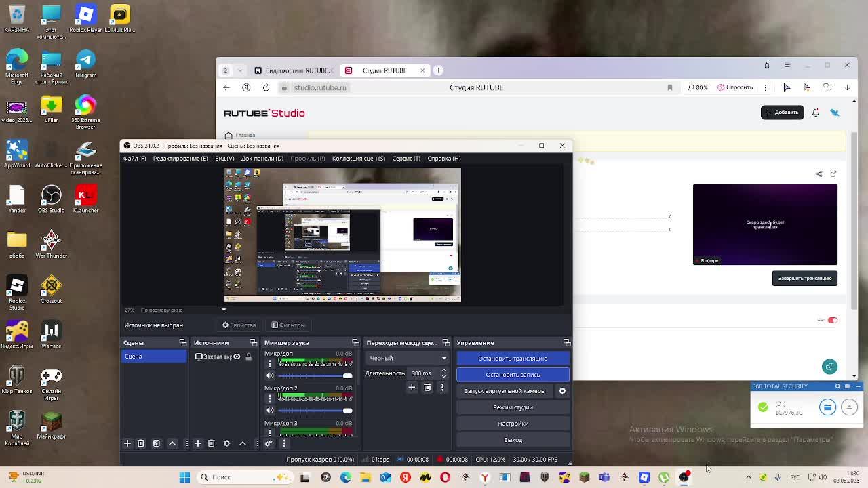
Task: Open the Микр/доп 2 channel three-dot options menu
Action: click(x=269, y=399)
